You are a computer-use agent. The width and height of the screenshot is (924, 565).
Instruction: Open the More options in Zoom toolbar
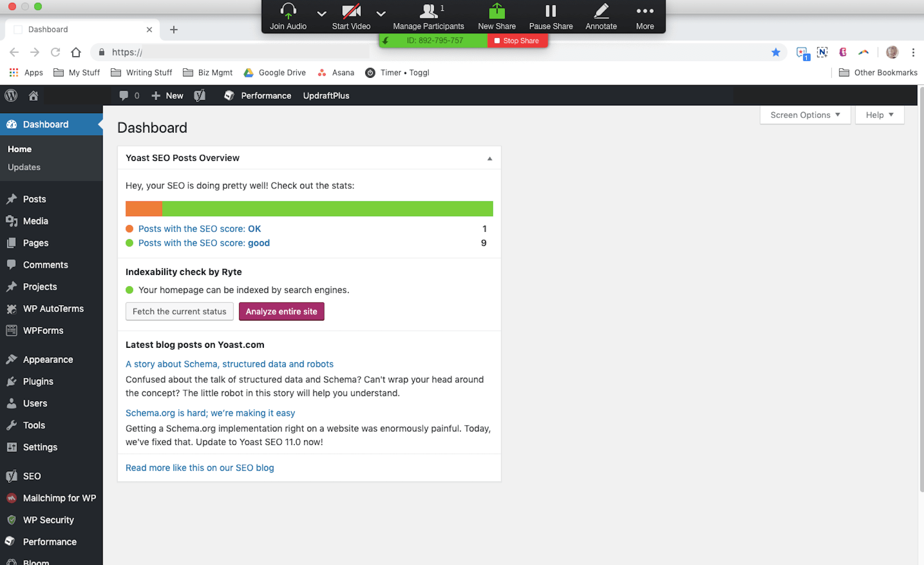click(645, 16)
